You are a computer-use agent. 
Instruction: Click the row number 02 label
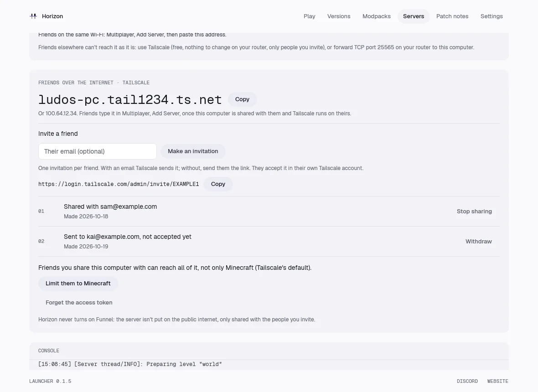tap(41, 242)
